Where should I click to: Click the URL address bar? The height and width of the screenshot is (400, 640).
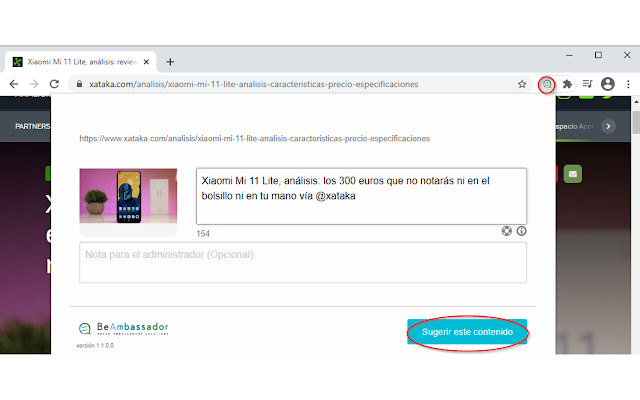click(x=300, y=84)
